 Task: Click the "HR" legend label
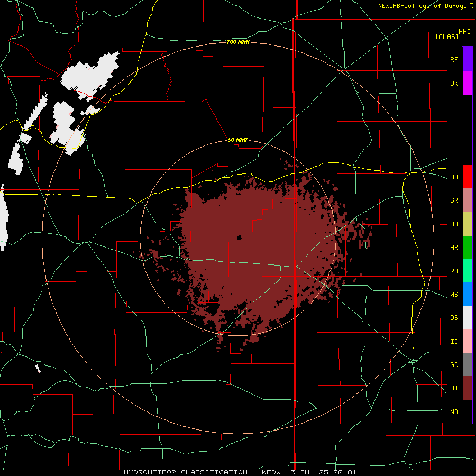pos(454,248)
